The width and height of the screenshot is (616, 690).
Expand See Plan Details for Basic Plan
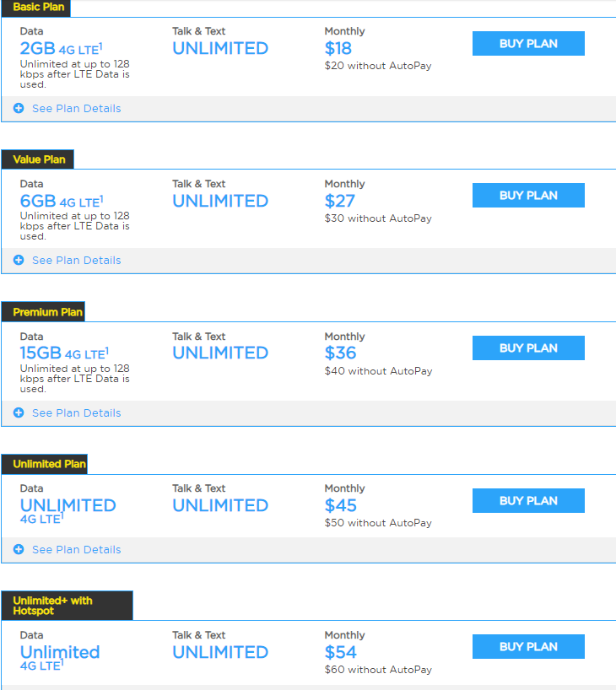click(x=76, y=109)
